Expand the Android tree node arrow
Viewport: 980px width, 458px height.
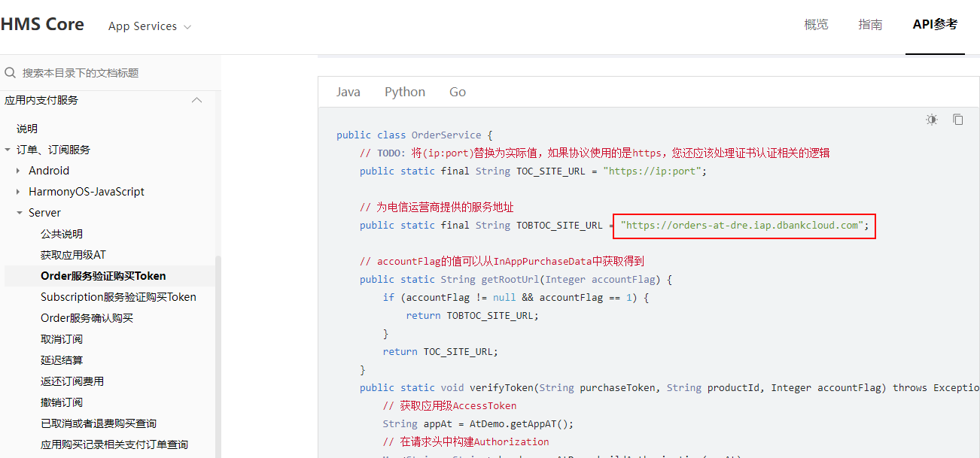pos(19,171)
